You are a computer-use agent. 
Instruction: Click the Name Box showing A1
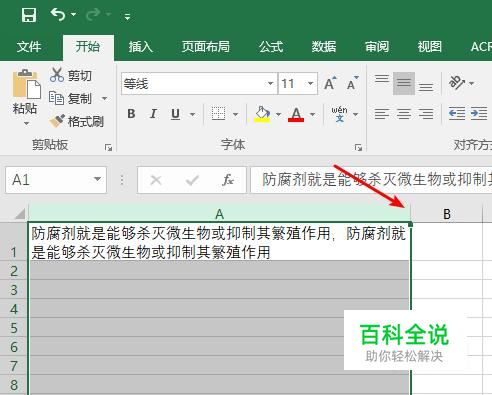coord(56,180)
